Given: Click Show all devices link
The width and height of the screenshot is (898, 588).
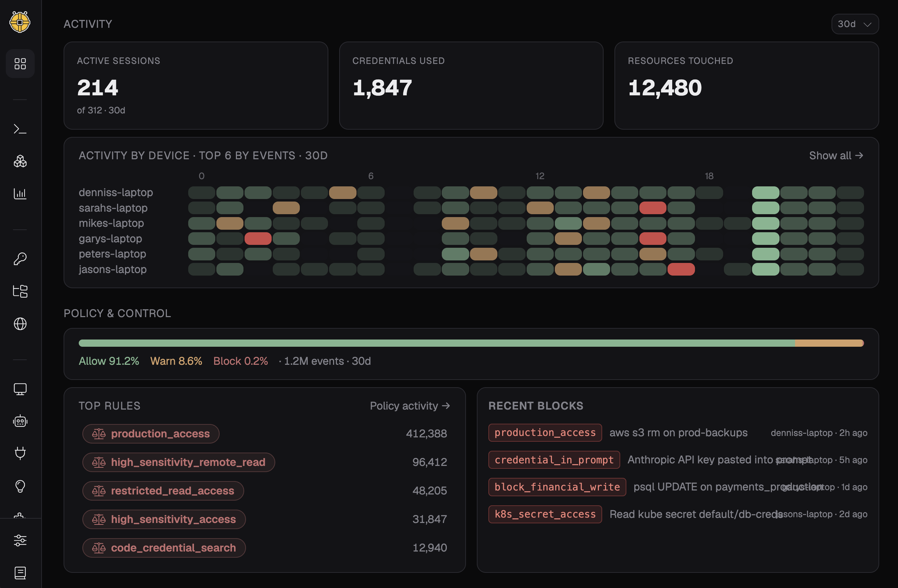Looking at the screenshot, I should [x=836, y=156].
